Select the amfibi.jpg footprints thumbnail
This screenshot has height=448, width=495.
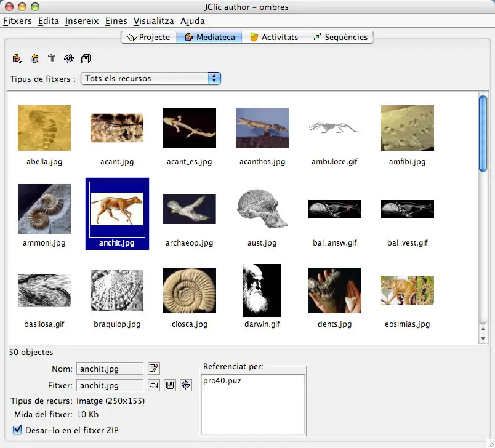point(407,128)
